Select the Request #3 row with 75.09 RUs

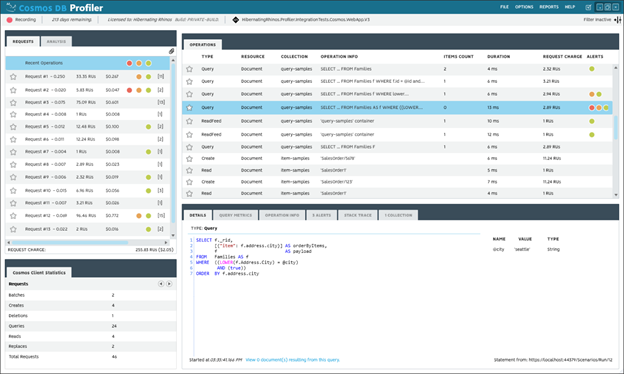(88, 103)
